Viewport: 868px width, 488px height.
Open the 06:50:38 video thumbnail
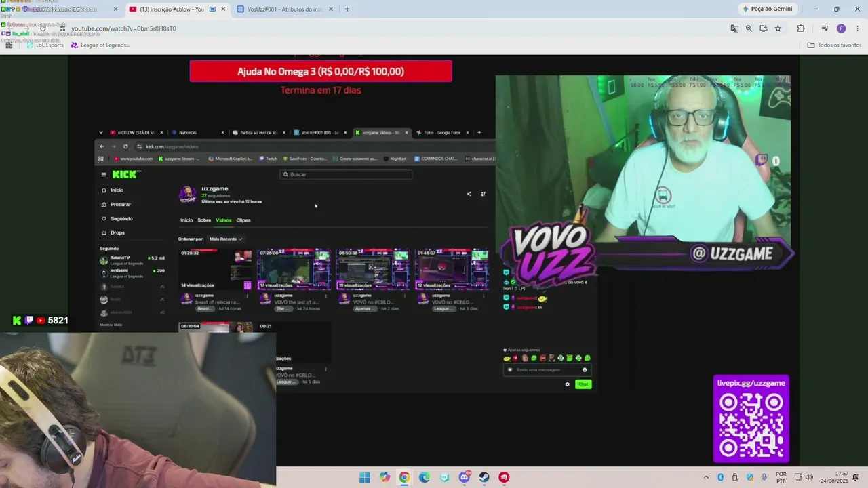[x=373, y=269]
